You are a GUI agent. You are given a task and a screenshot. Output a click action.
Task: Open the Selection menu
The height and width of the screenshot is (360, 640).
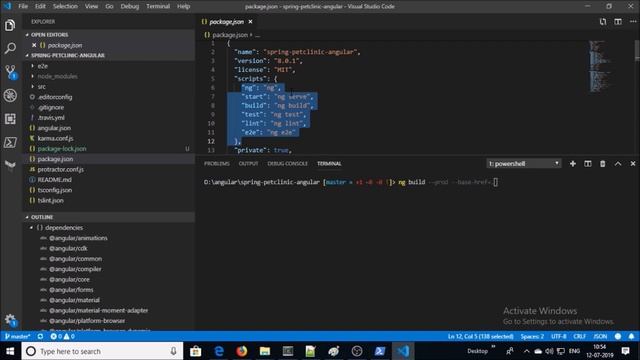65,6
